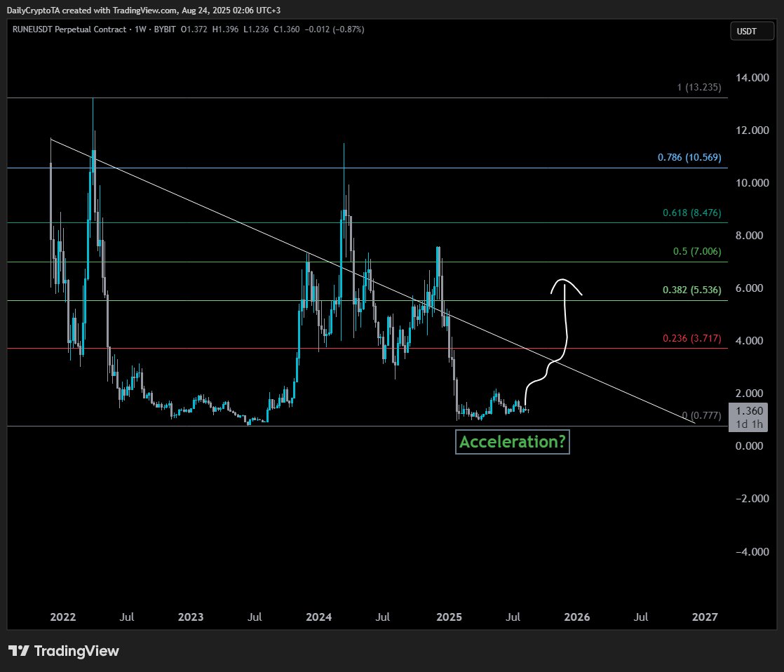Select the 1W interval label

point(140,29)
